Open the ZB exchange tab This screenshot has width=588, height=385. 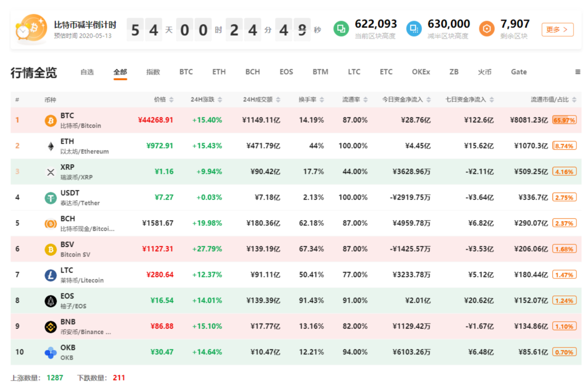click(x=454, y=72)
